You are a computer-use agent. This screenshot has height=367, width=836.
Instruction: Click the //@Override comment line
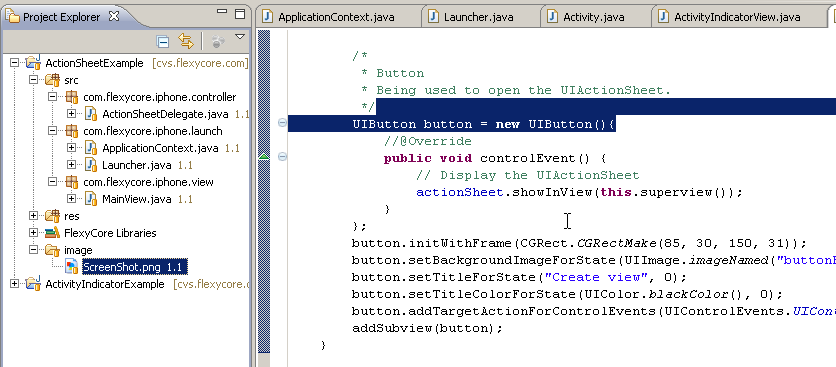[x=428, y=141]
